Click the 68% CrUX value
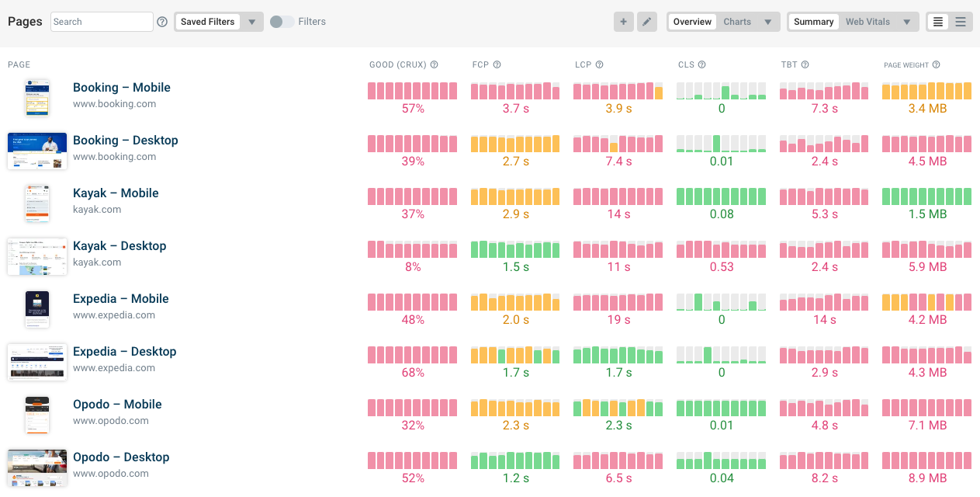This screenshot has height=497, width=980. pos(413,373)
